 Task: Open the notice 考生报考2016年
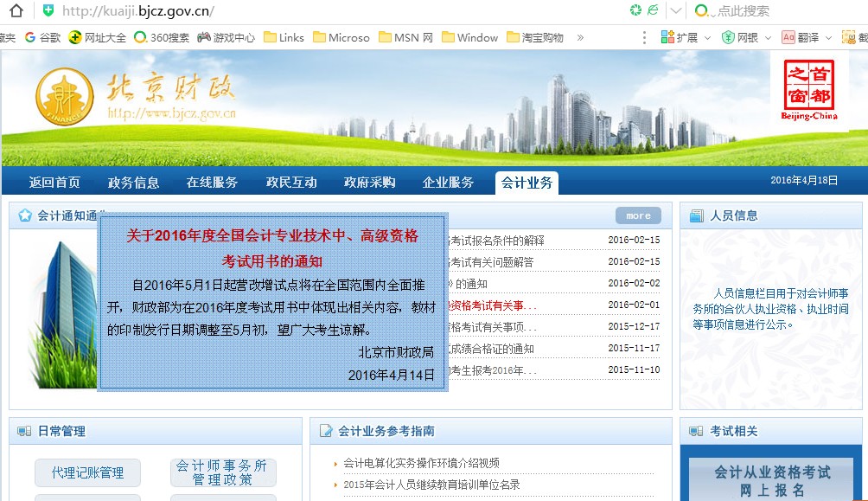pos(492,370)
